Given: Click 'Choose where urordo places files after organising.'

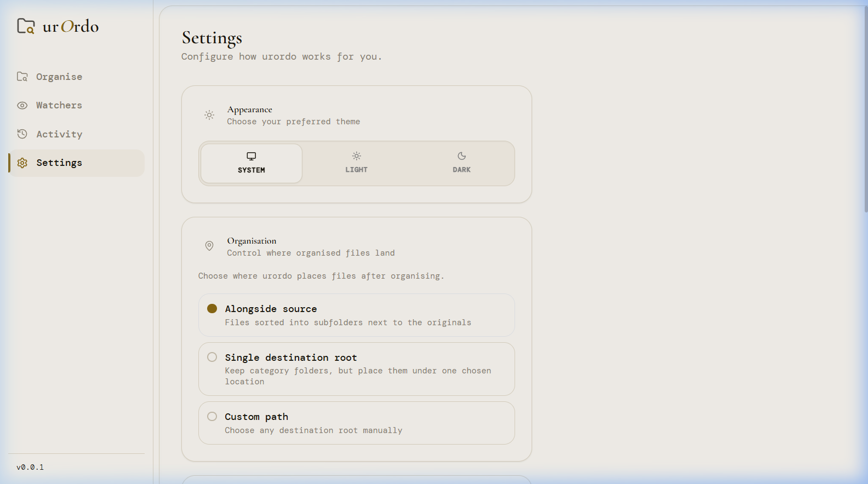Looking at the screenshot, I should [x=321, y=276].
